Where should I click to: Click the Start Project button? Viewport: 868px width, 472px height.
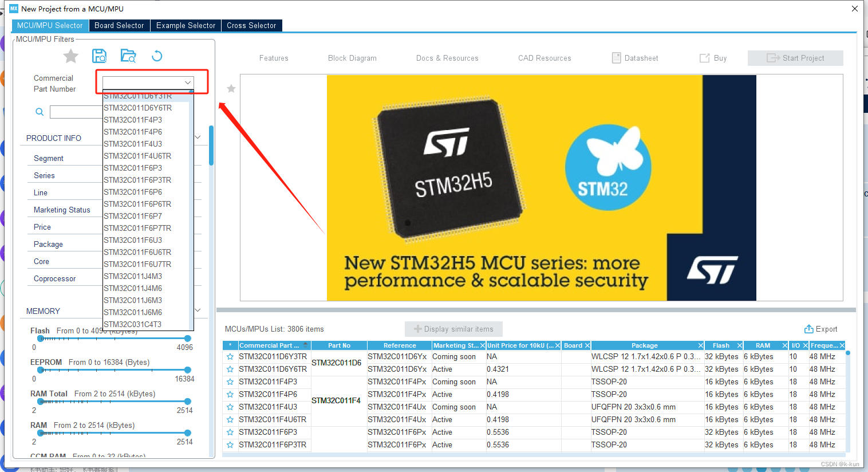click(795, 58)
